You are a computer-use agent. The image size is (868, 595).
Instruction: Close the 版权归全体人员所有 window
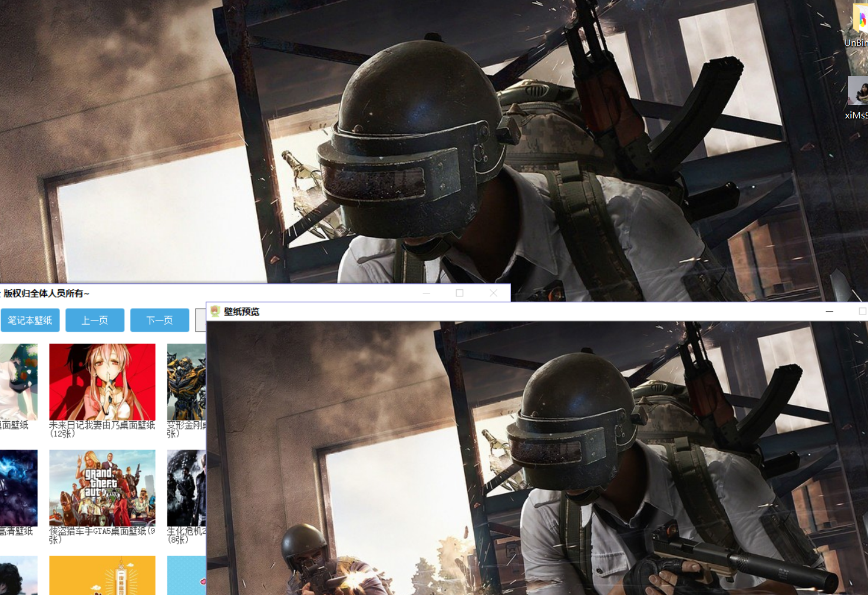(493, 293)
